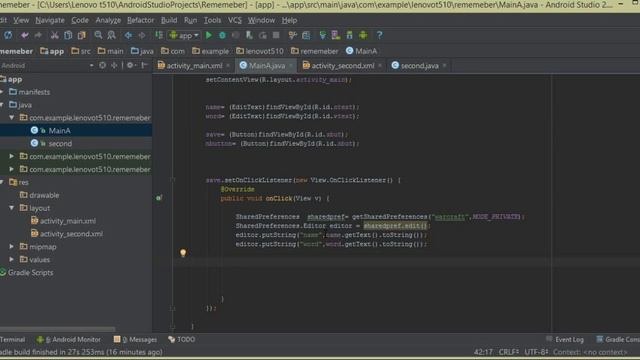Click the src breadcrumb folder
The image size is (640, 360).
pyautogui.click(x=81, y=51)
